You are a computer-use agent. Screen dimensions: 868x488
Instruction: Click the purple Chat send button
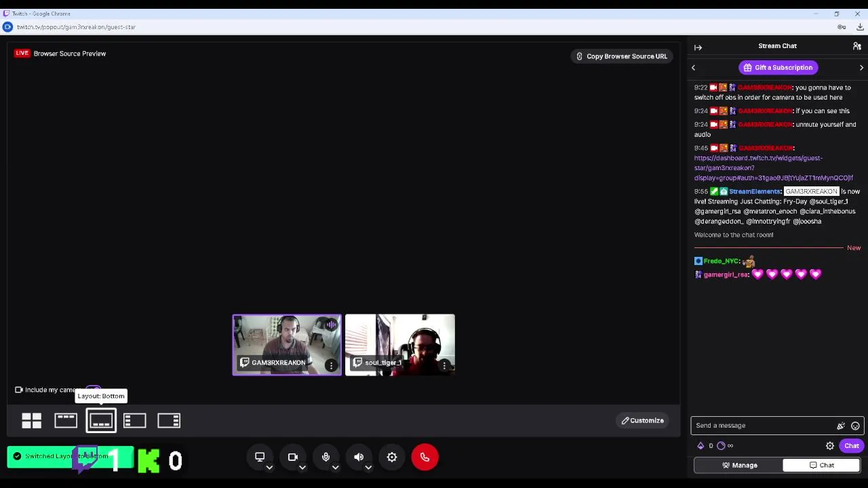[852, 446]
